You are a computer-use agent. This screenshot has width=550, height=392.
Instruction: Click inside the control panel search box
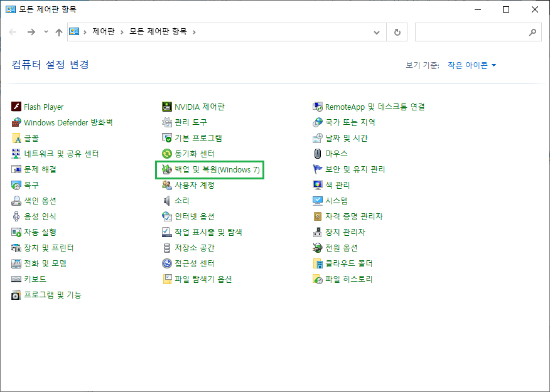click(x=478, y=32)
